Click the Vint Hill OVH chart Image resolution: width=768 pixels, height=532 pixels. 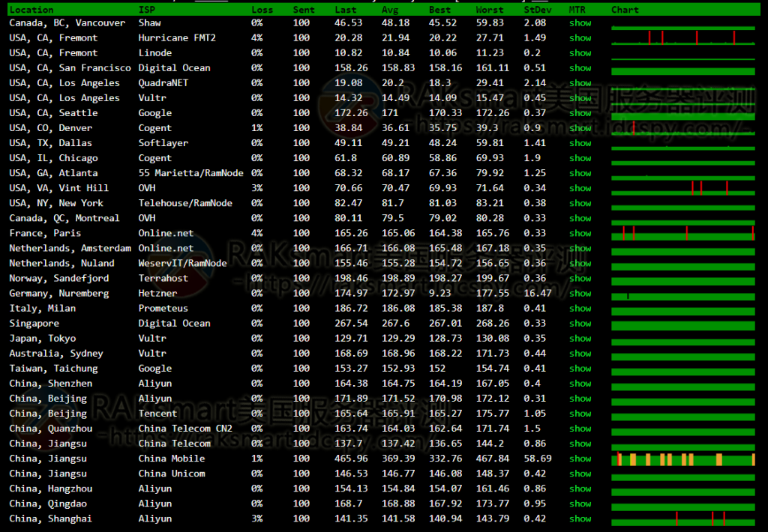pyautogui.click(x=683, y=188)
